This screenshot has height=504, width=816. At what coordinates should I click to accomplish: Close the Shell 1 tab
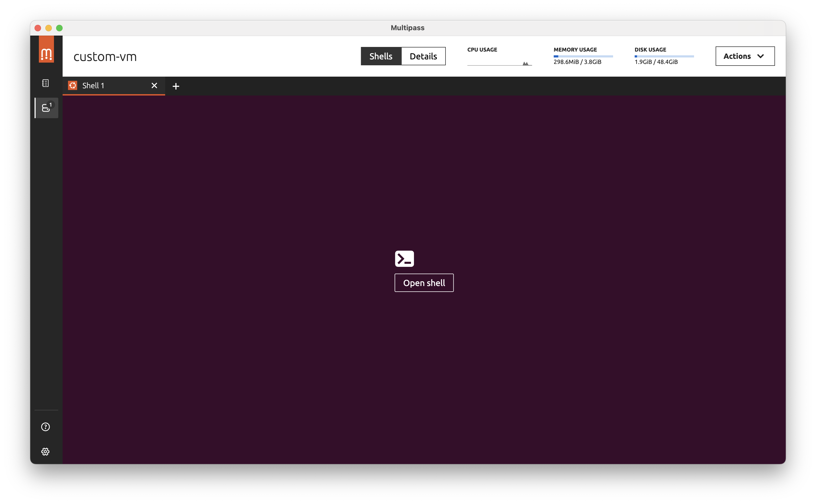154,86
